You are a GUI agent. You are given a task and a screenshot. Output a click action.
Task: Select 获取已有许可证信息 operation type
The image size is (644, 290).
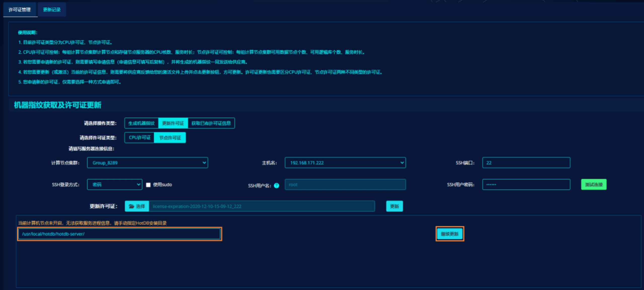click(x=211, y=123)
